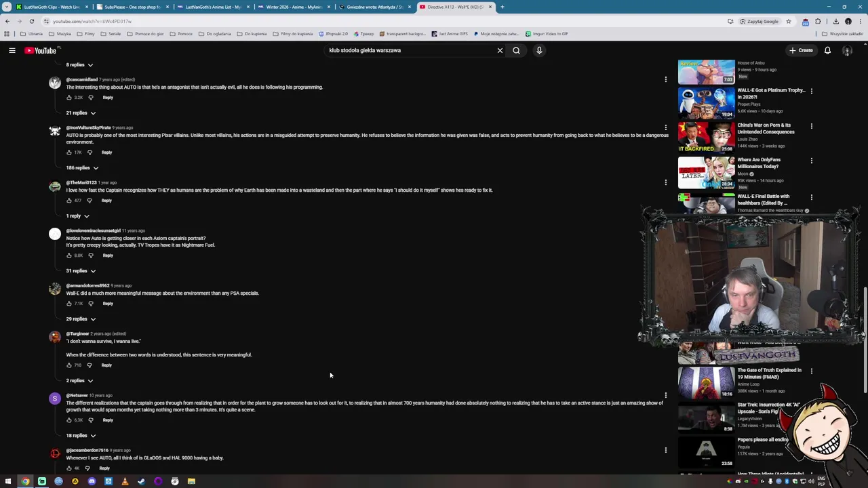
Task: Run the search with the magnifier button
Action: pyautogui.click(x=516, y=50)
